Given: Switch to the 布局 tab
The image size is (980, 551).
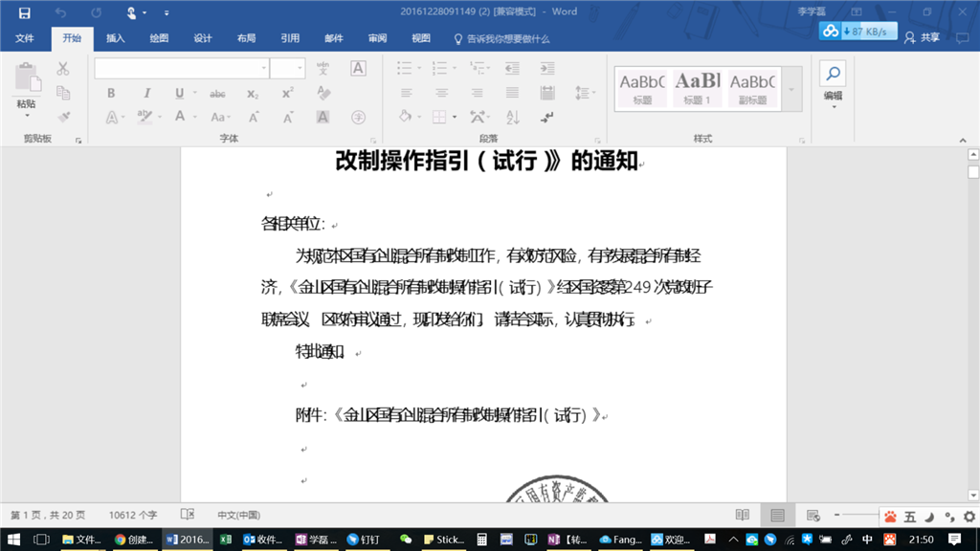Looking at the screenshot, I should click(246, 38).
